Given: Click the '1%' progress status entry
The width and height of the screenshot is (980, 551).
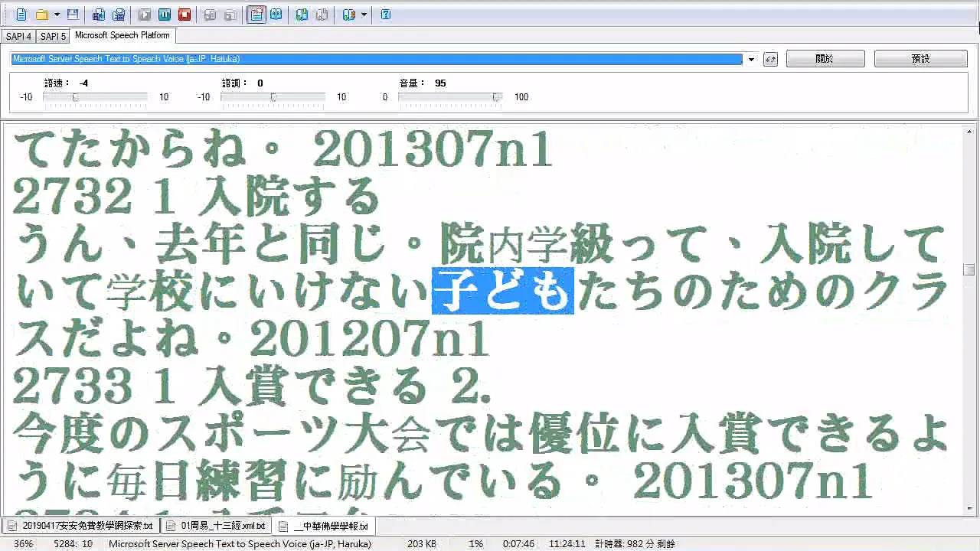Looking at the screenshot, I should [x=476, y=544].
